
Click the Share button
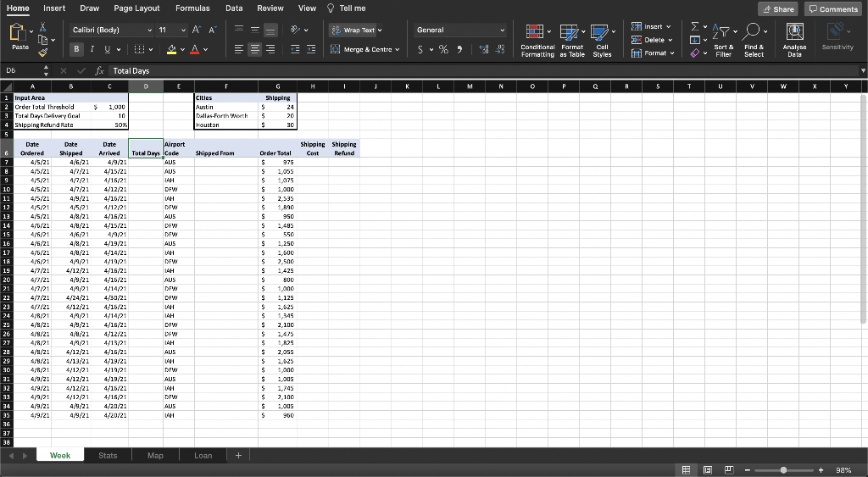point(777,8)
